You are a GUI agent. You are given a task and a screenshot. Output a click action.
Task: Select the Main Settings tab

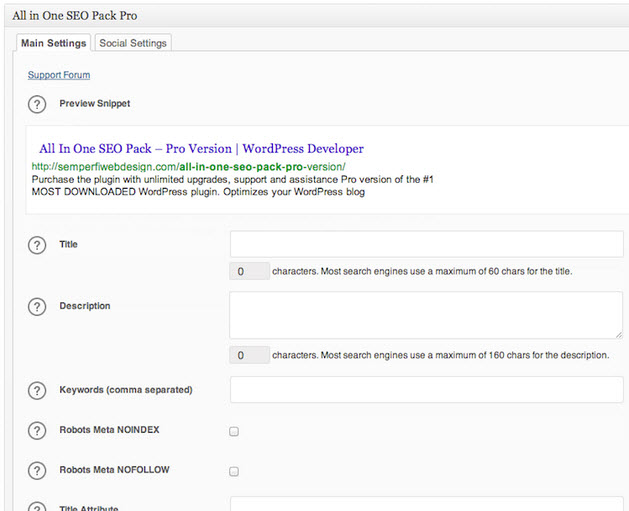click(53, 43)
